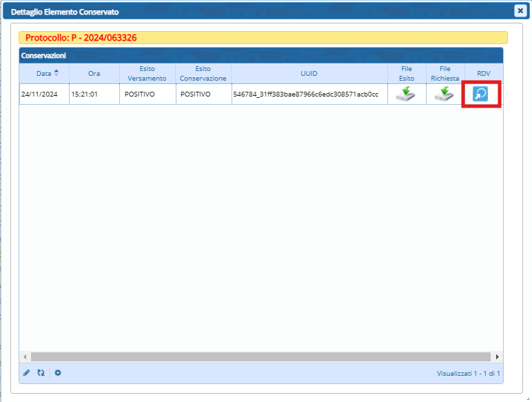532x402 pixels.
Task: Sort by the Ora column header
Action: (94, 73)
